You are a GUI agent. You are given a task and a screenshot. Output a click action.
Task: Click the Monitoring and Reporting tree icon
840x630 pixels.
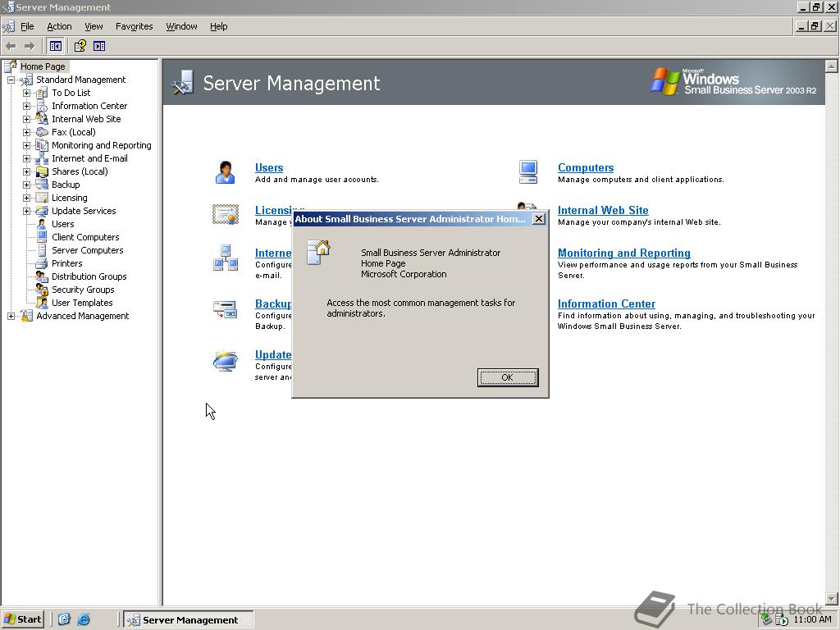tap(42, 145)
